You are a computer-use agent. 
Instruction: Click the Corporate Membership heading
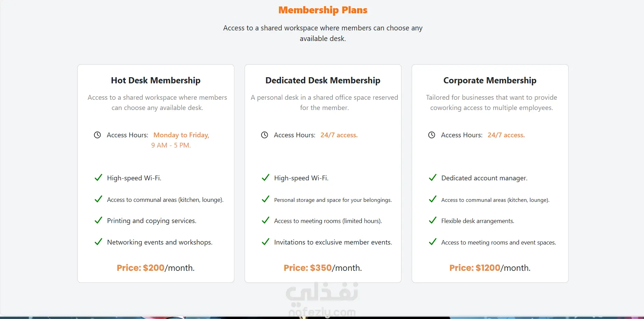(490, 80)
